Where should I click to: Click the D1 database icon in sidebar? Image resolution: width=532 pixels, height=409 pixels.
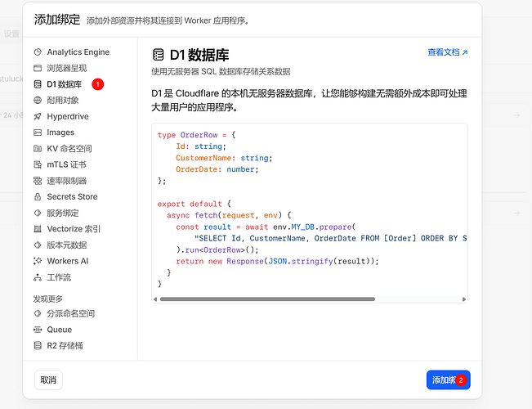pyautogui.click(x=38, y=84)
